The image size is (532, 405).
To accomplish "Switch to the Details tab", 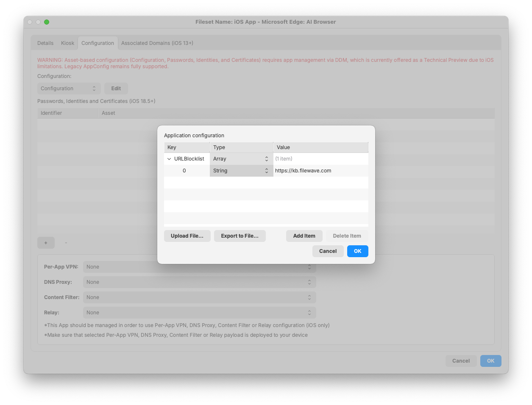I will [45, 43].
